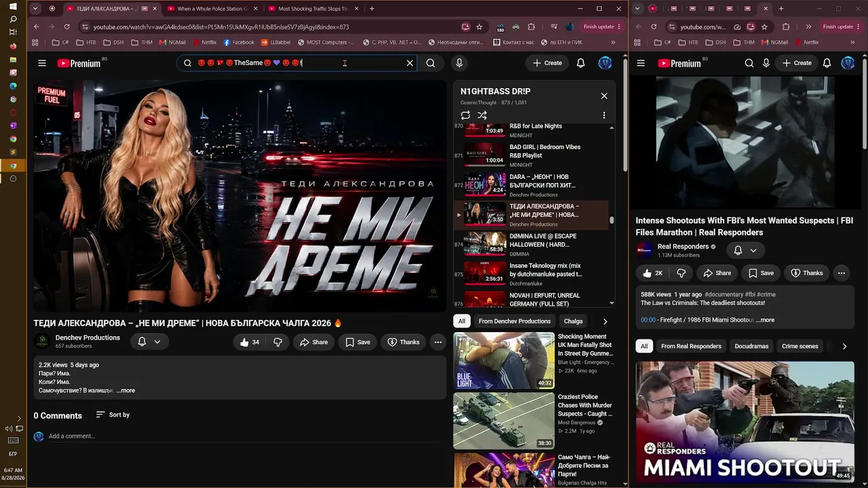This screenshot has width=868, height=488.
Task: Click Create button in the left YouTube window
Action: coord(547,63)
